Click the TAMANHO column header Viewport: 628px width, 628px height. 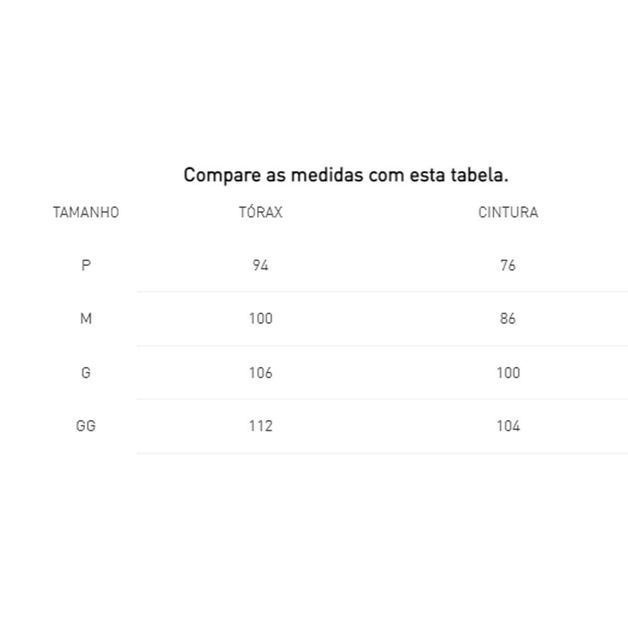(86, 212)
